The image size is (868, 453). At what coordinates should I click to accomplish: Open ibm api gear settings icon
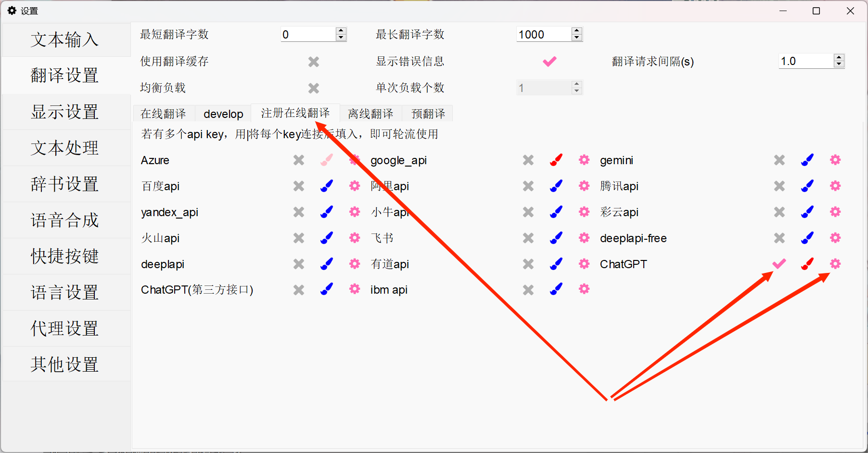click(x=584, y=289)
